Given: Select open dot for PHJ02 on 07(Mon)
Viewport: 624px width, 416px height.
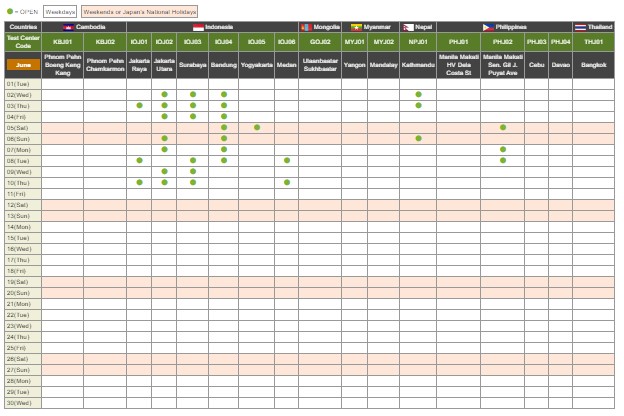Looking at the screenshot, I should click(503, 149).
